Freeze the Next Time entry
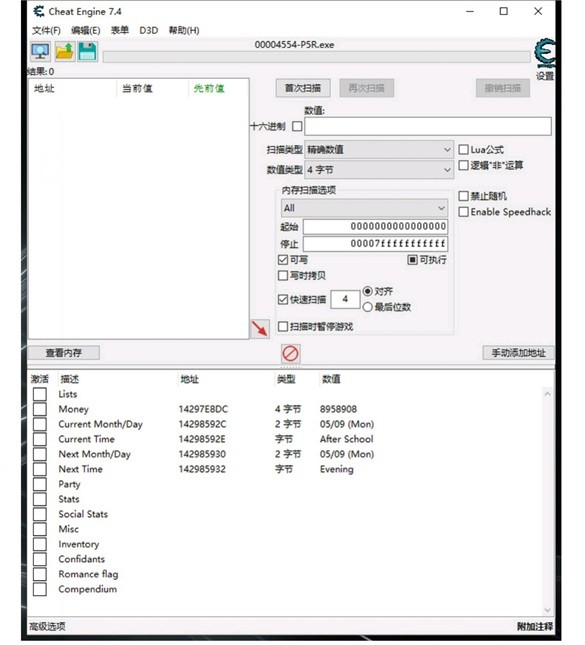Viewport: 585px width, 645px height. tap(40, 469)
